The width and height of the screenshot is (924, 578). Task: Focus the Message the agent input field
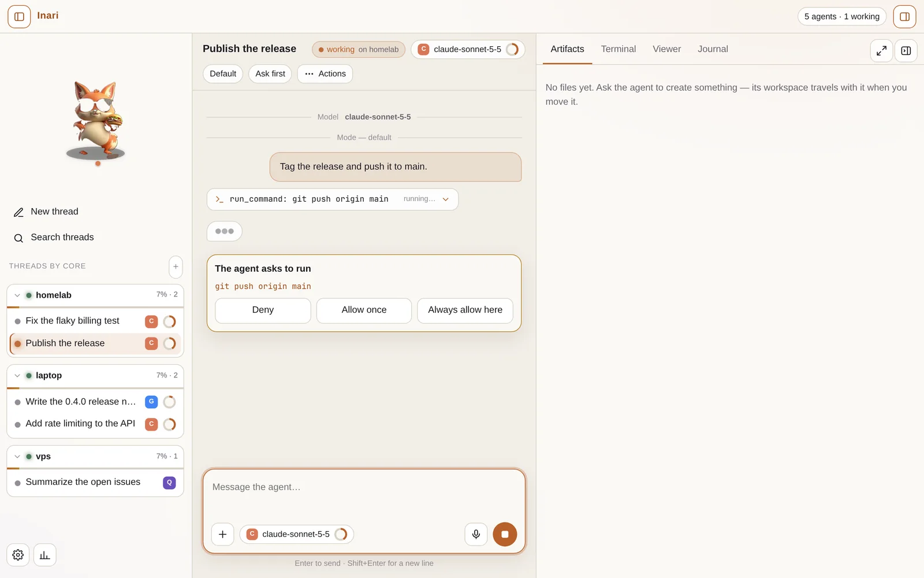pos(364,495)
